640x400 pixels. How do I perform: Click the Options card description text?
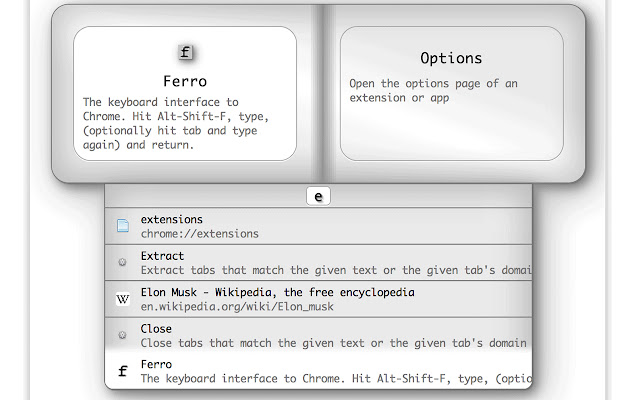[x=433, y=91]
